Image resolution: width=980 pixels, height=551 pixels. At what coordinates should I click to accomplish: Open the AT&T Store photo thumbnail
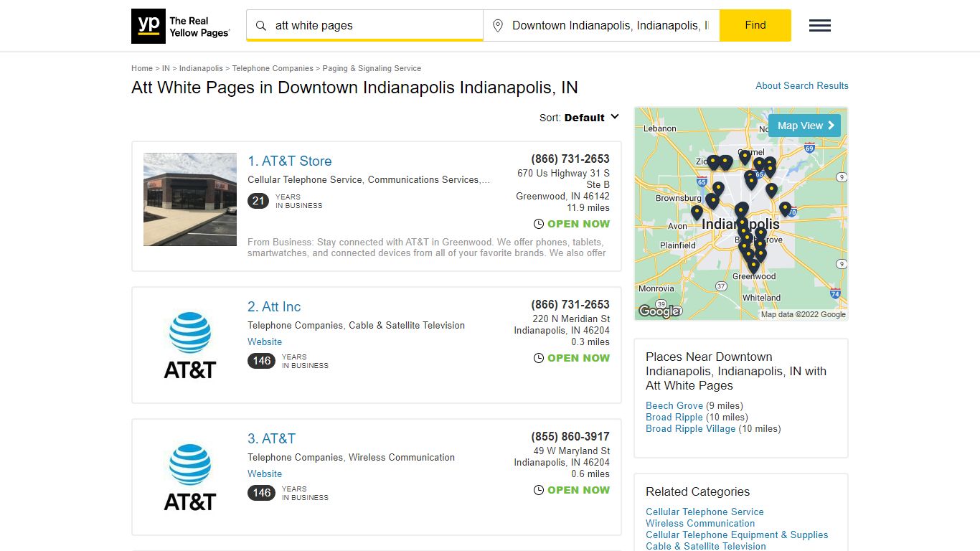[190, 199]
